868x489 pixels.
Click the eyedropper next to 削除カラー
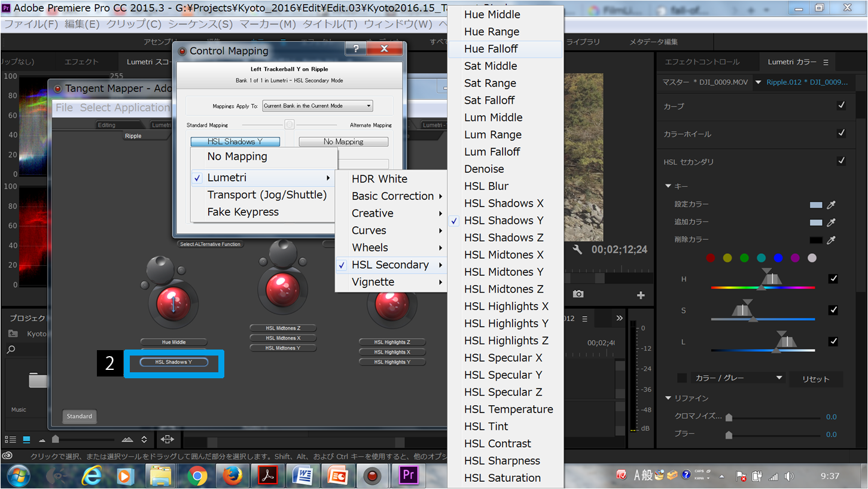pyautogui.click(x=831, y=239)
